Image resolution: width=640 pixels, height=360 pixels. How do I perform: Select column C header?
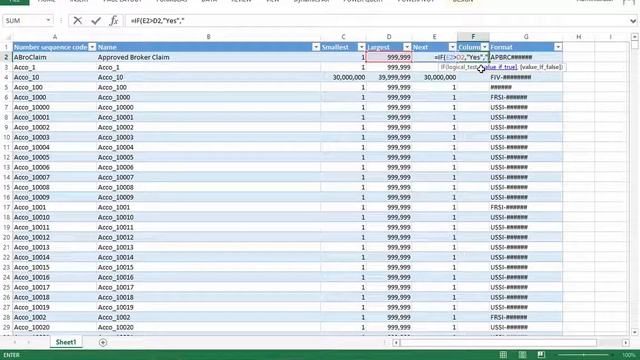click(343, 37)
